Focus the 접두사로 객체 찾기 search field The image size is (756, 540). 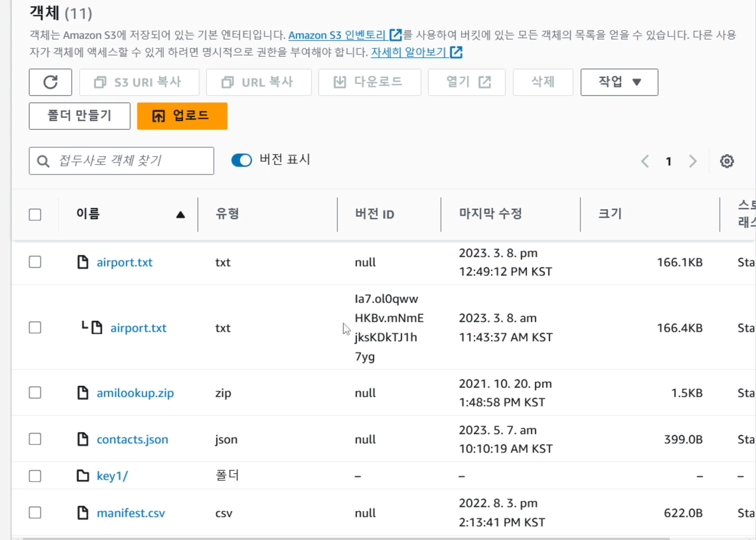point(133,161)
